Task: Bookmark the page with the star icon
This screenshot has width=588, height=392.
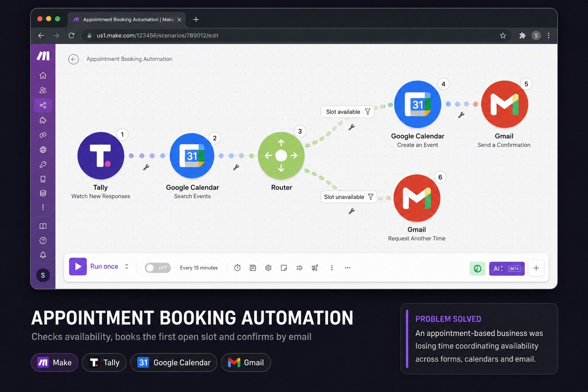Action: tap(503, 36)
